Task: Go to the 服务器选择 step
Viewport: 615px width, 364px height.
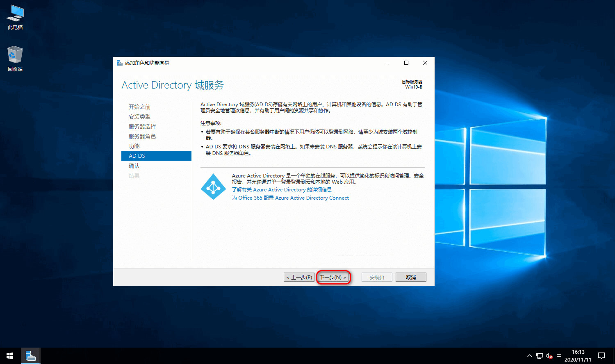Action: click(142, 126)
